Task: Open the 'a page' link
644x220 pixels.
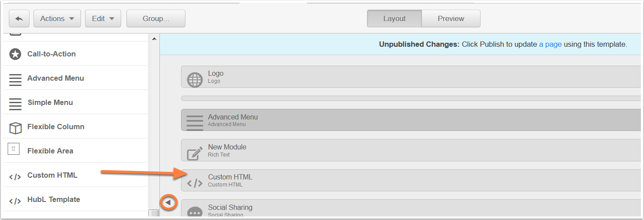Action: (x=550, y=44)
